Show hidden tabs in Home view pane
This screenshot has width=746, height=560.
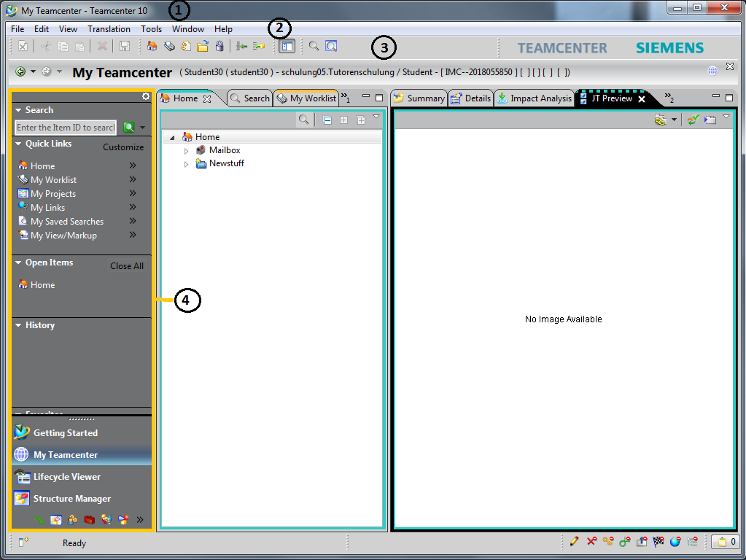346,98
